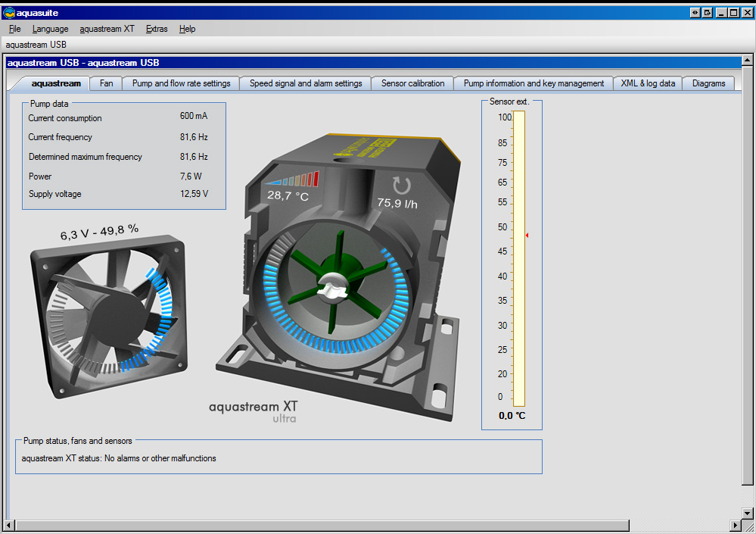Switch to XML & log data tab

click(x=648, y=83)
